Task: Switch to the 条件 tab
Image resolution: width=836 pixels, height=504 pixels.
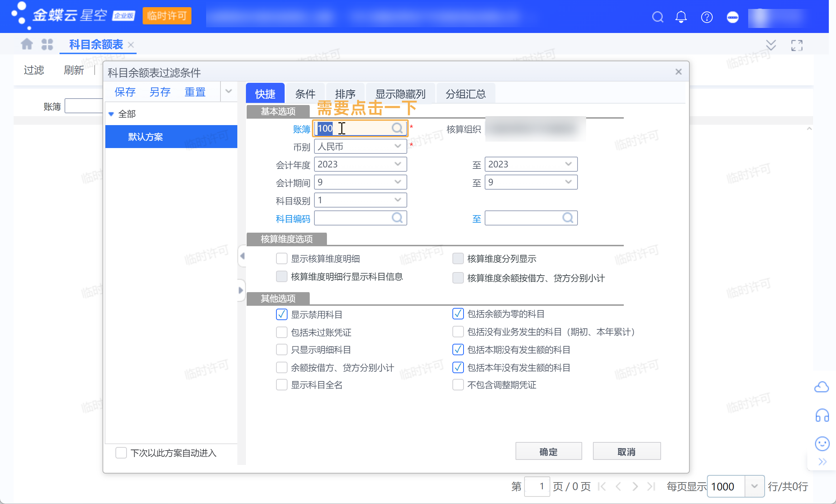Action: coord(305,94)
